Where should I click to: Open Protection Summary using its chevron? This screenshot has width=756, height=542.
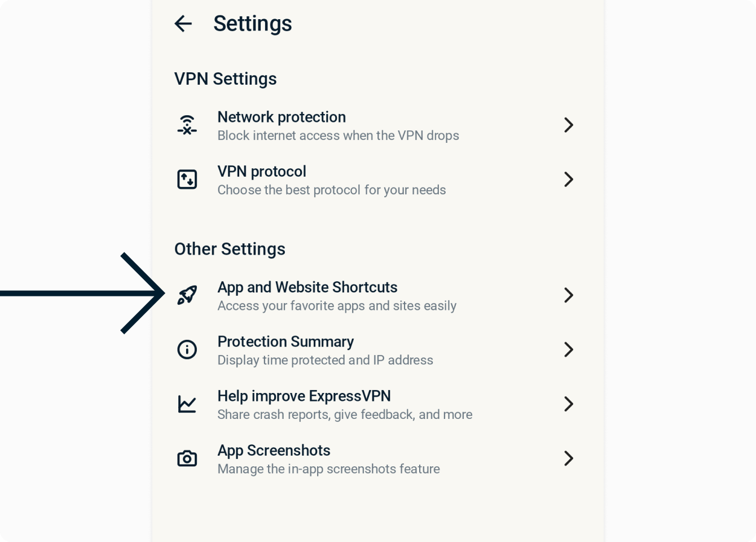click(x=569, y=349)
